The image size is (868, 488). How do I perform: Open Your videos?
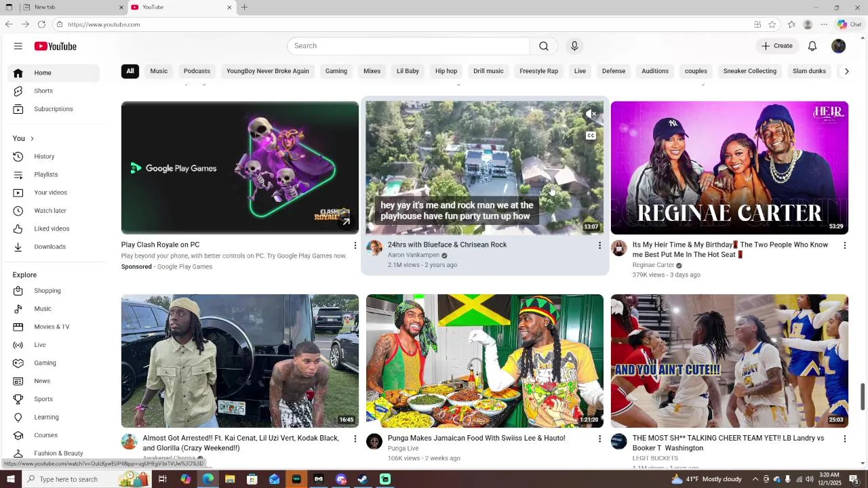pos(51,192)
